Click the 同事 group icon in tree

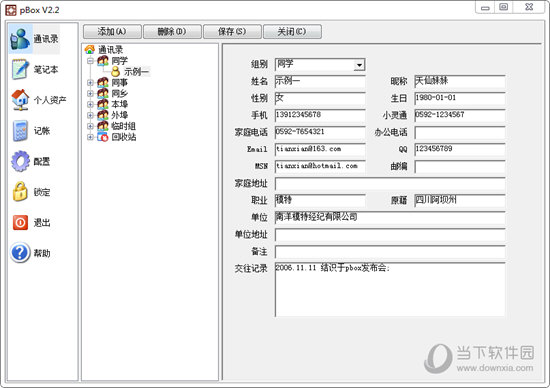tap(102, 82)
